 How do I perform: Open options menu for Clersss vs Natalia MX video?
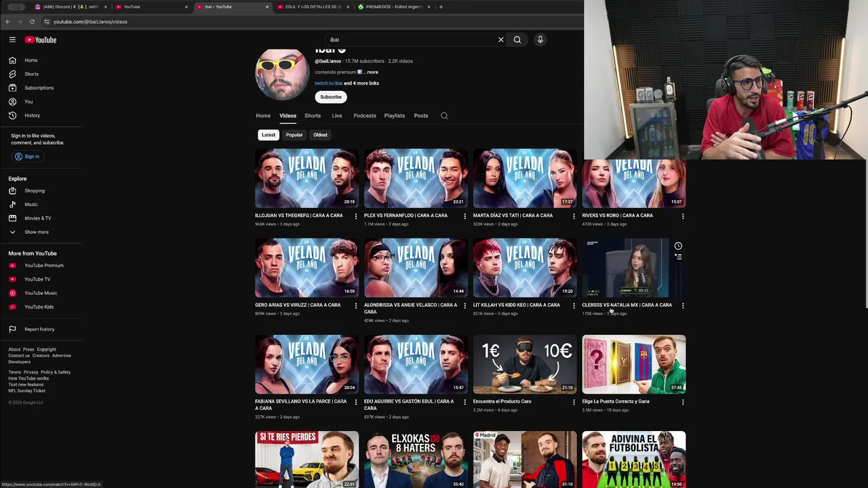click(x=683, y=306)
